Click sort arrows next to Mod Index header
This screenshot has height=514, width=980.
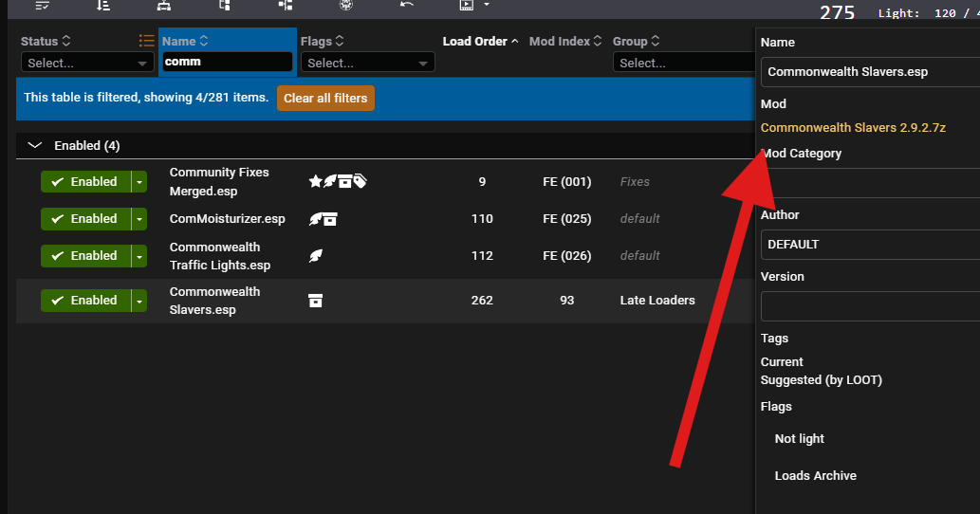[598, 41]
